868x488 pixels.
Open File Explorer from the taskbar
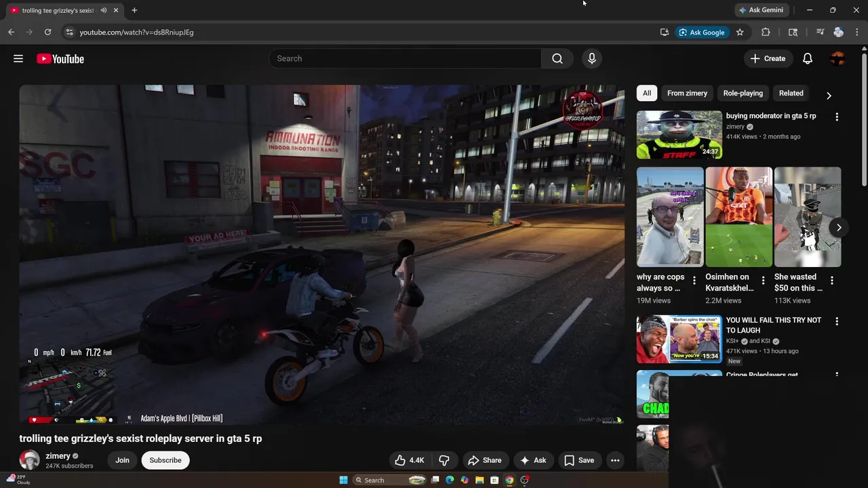point(479,480)
